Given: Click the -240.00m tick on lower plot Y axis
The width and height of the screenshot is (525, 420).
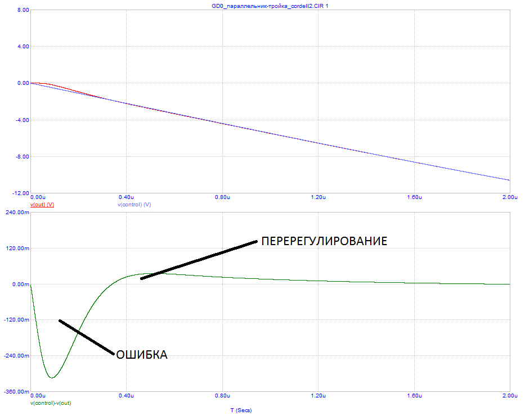Looking at the screenshot, I should (x=17, y=356).
